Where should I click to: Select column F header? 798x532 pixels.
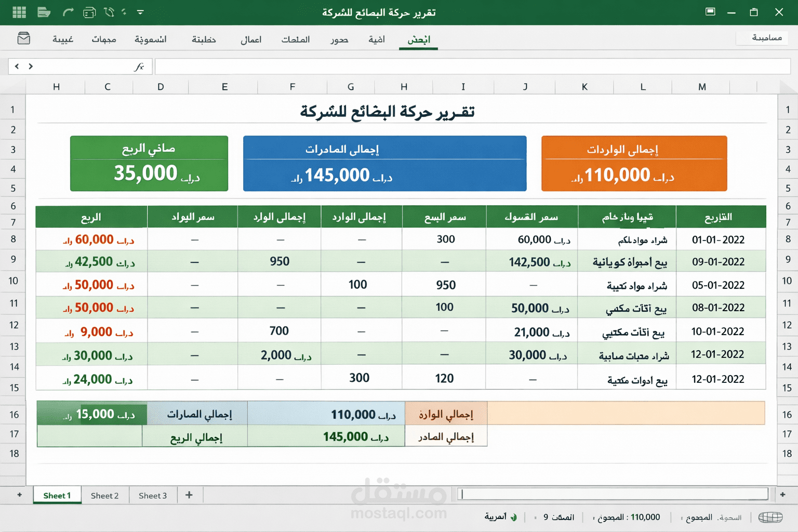point(292,87)
